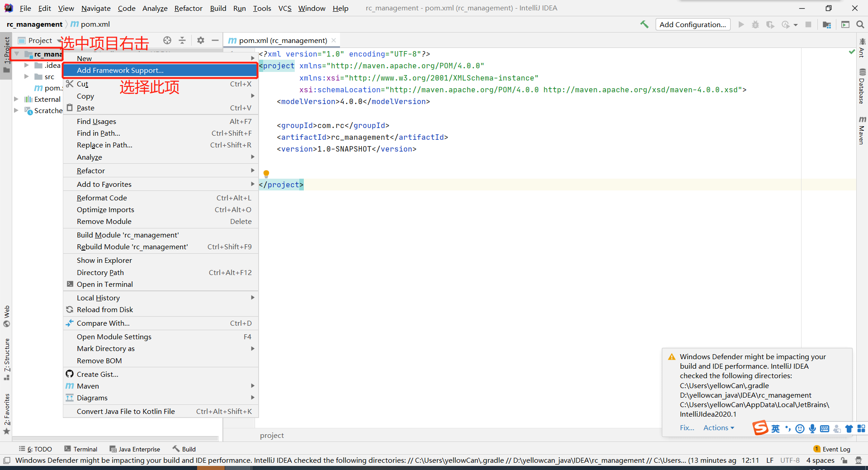This screenshot has width=868, height=470.
Task: Close the pom.xml editor tab
Action: tap(334, 40)
